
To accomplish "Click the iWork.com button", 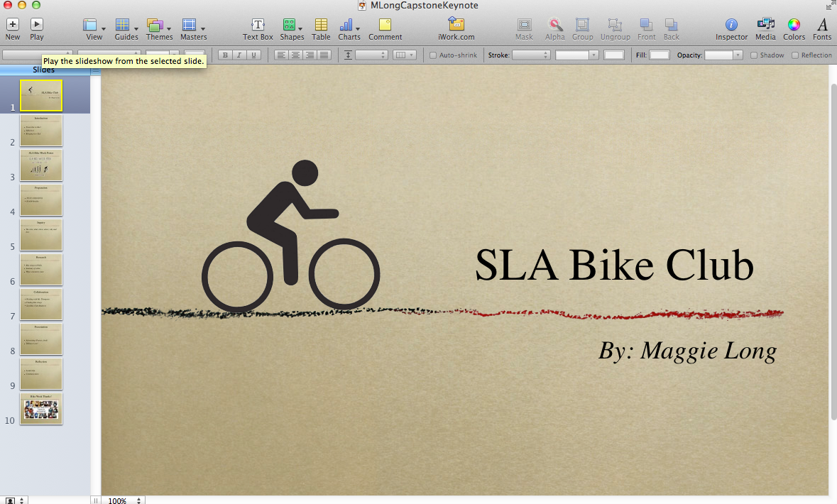I will click(456, 26).
